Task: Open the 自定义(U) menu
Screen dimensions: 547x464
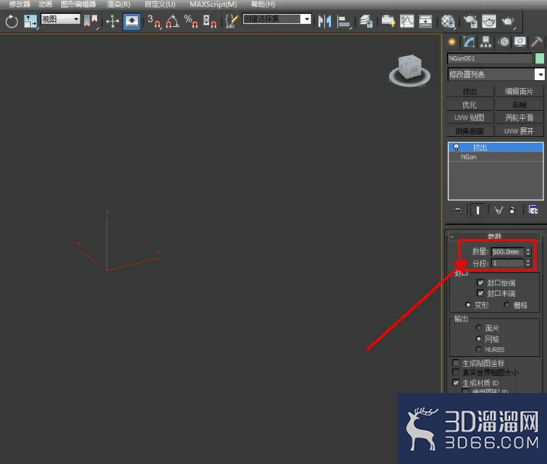Action: [160, 5]
